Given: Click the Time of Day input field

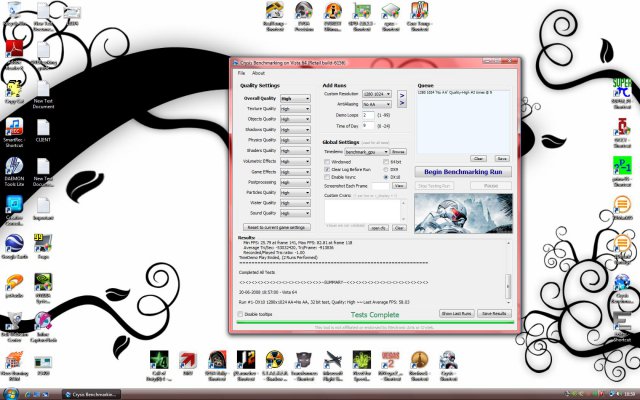Looking at the screenshot, I should pyautogui.click(x=368, y=126).
